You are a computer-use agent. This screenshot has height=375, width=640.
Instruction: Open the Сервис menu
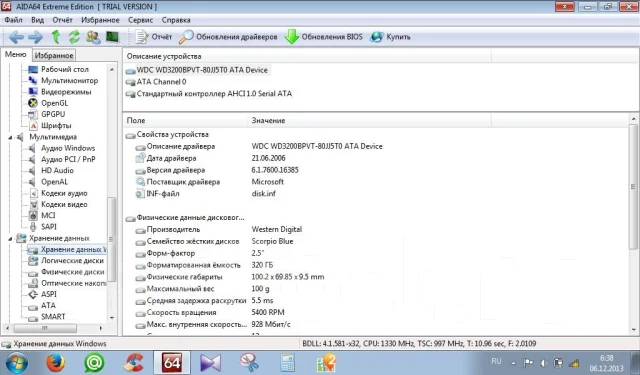pyautogui.click(x=140, y=20)
